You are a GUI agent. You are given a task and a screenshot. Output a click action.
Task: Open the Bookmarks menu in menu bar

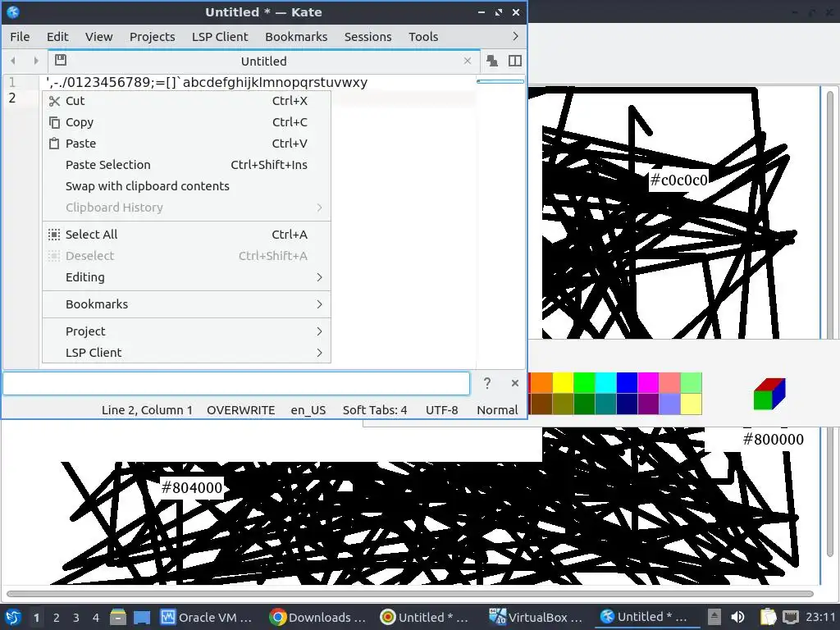click(296, 36)
